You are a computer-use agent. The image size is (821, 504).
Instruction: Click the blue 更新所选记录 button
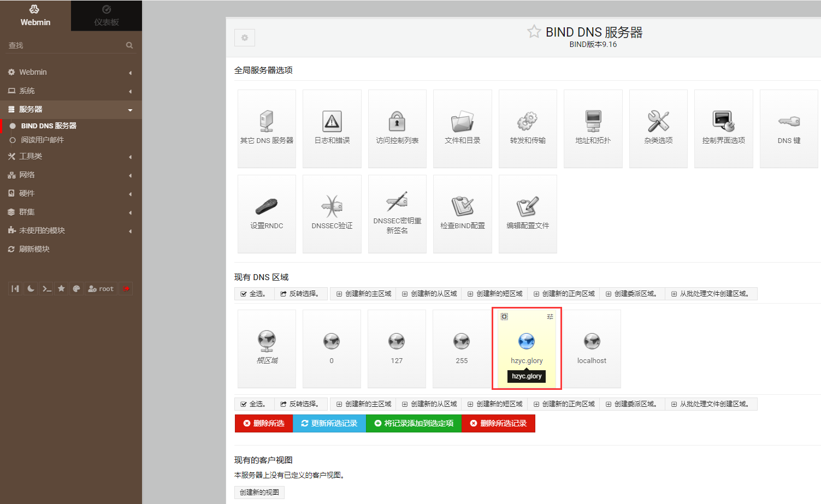329,423
